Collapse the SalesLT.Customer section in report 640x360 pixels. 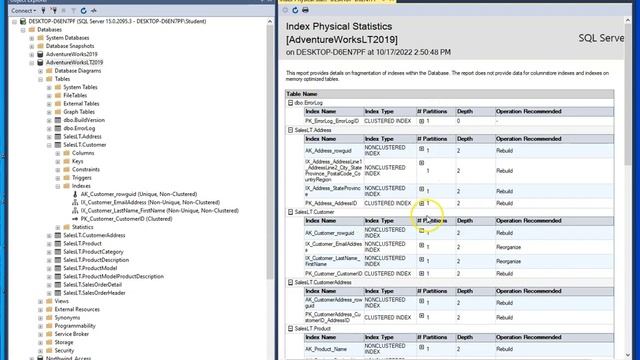(x=290, y=212)
